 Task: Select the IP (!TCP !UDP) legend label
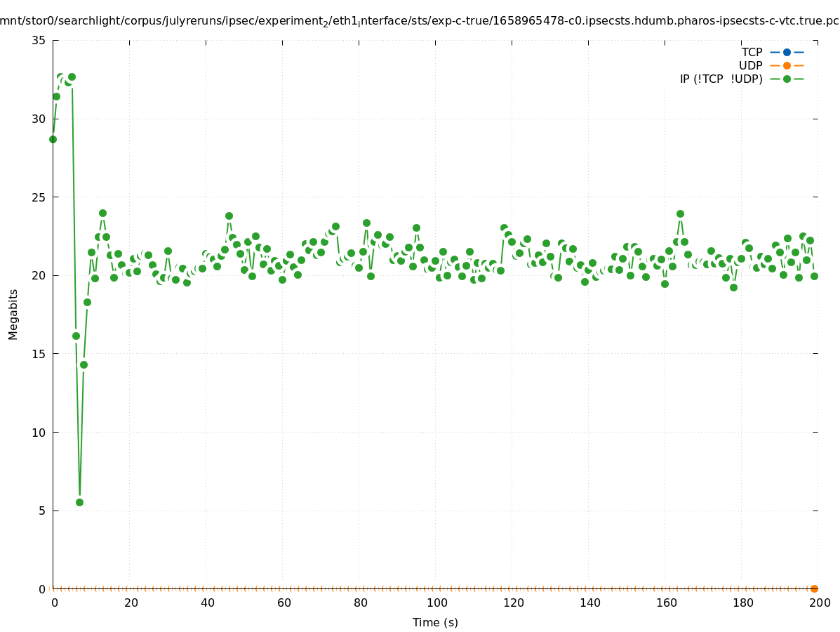[721, 79]
